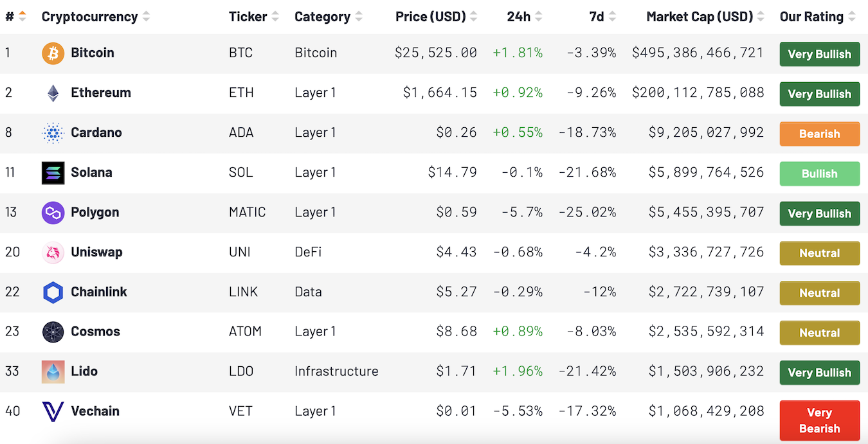Open the Bitcoin name link

tap(93, 53)
